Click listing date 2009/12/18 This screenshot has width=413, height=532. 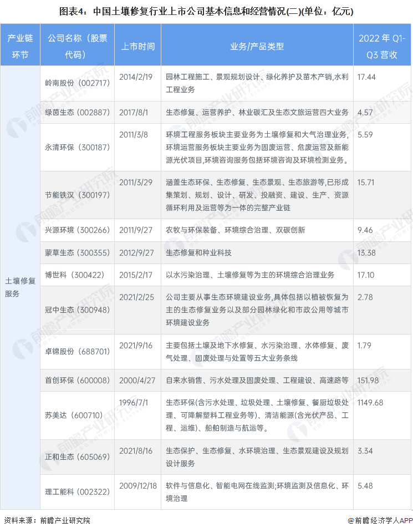[x=137, y=486]
